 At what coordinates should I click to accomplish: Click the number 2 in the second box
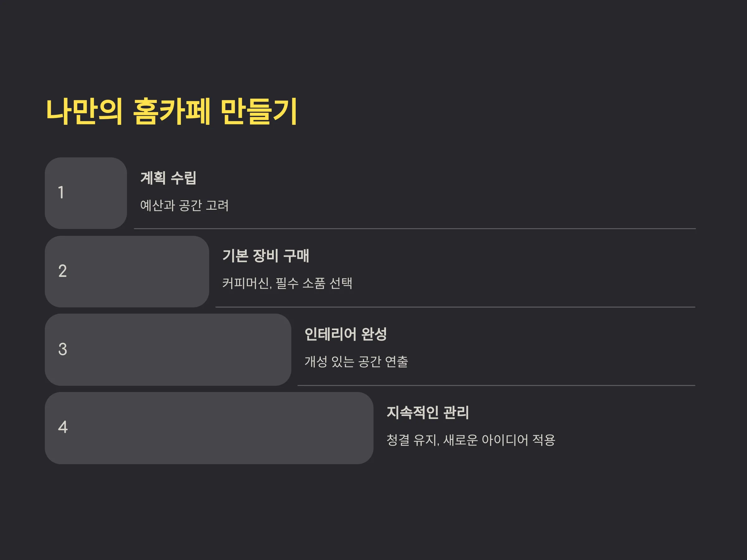click(x=63, y=271)
